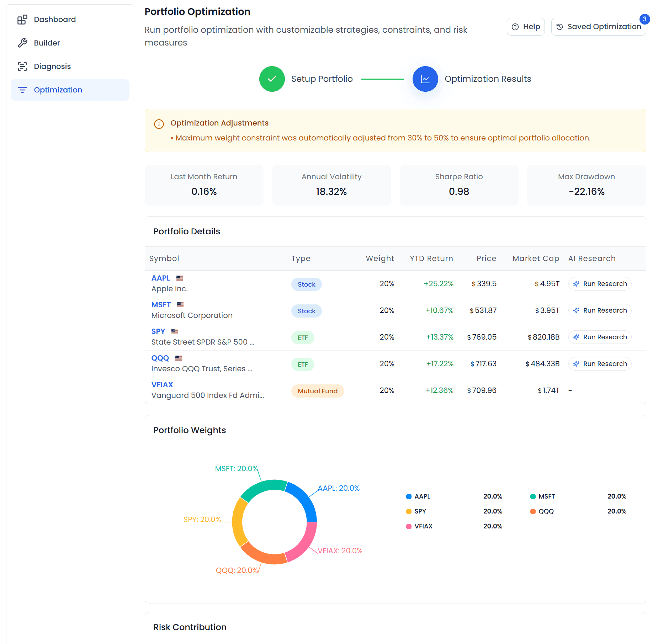Open the SPY symbol link
658x644 pixels.
click(158, 331)
